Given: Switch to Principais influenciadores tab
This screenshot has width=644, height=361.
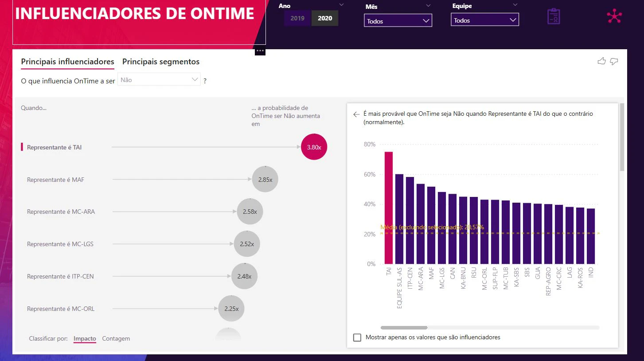Looking at the screenshot, I should 68,62.
